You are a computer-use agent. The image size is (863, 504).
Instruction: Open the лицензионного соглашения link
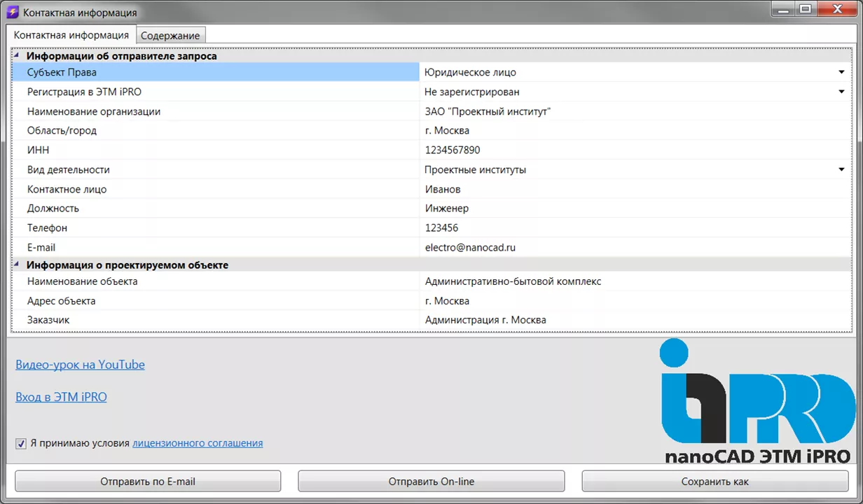click(x=198, y=443)
